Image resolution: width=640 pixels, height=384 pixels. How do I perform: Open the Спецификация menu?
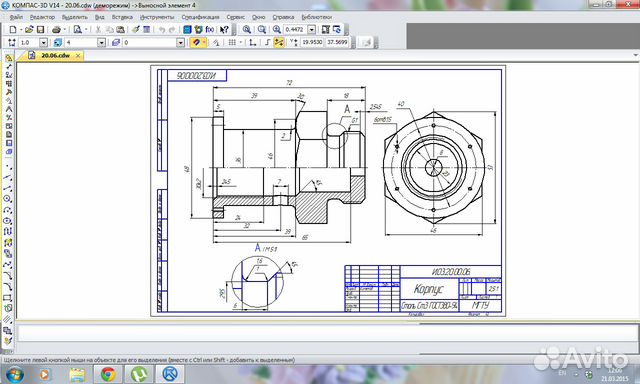[200, 17]
